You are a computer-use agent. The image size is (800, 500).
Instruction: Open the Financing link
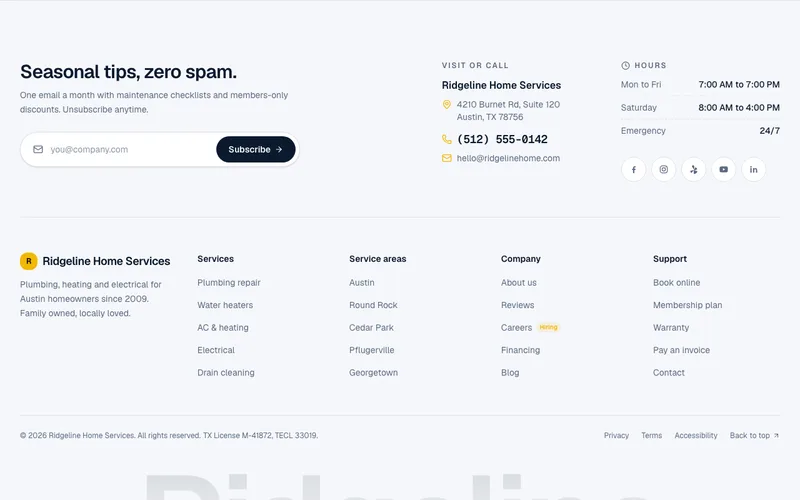point(520,350)
